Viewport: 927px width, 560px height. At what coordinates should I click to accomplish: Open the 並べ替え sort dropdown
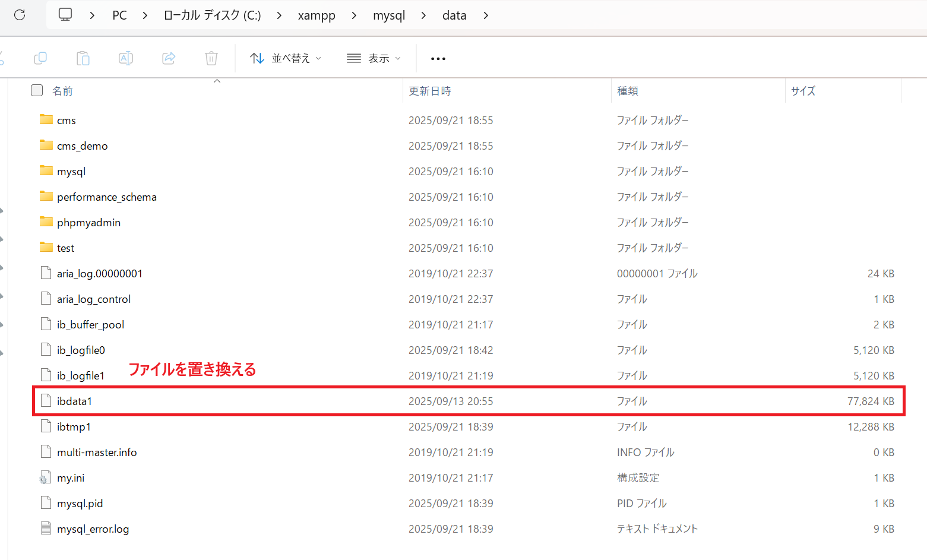click(x=286, y=58)
